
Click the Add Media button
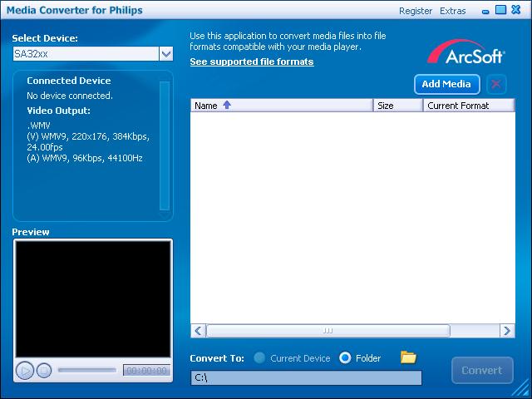(x=447, y=84)
